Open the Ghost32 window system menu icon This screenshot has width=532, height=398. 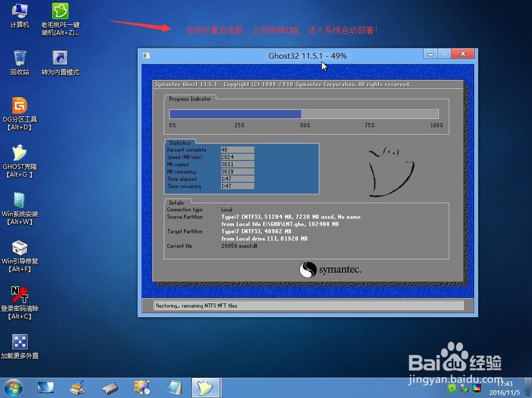147,56
